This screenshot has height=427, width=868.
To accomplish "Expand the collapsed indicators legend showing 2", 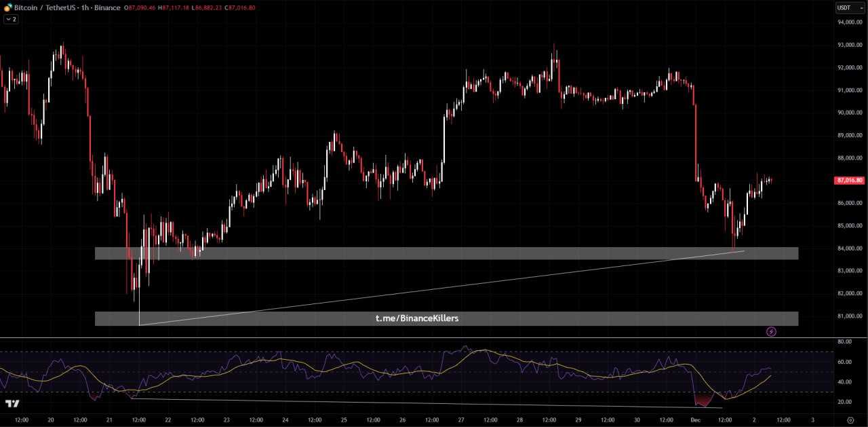I will tap(11, 19).
